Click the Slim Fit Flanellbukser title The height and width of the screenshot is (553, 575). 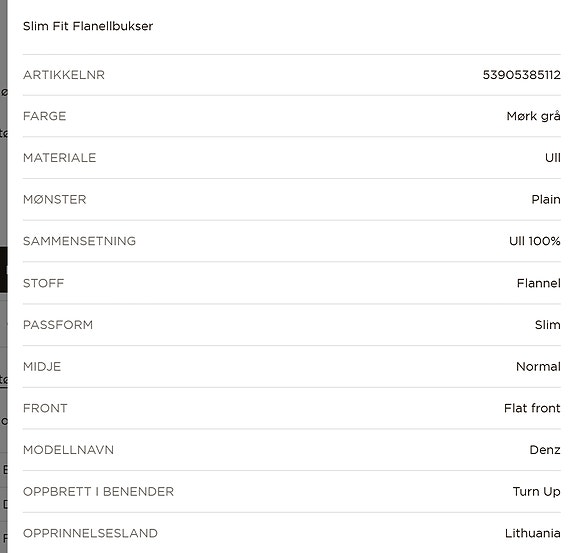click(x=88, y=26)
